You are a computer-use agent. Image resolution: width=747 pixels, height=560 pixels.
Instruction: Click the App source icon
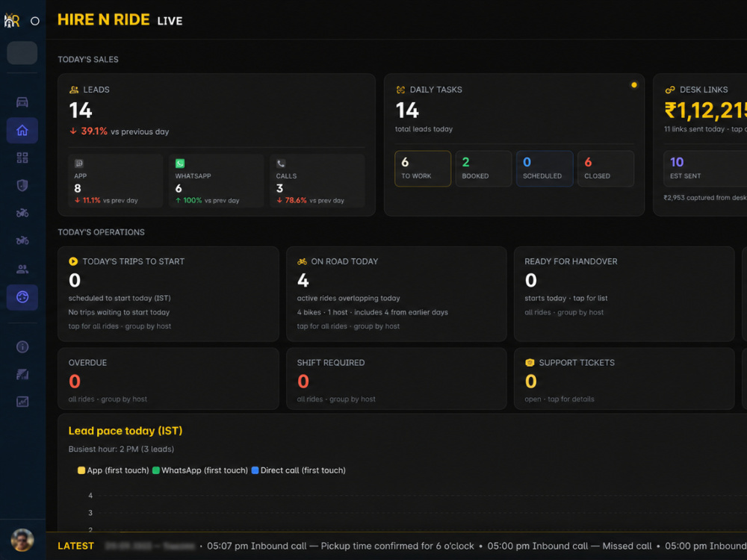point(79,164)
